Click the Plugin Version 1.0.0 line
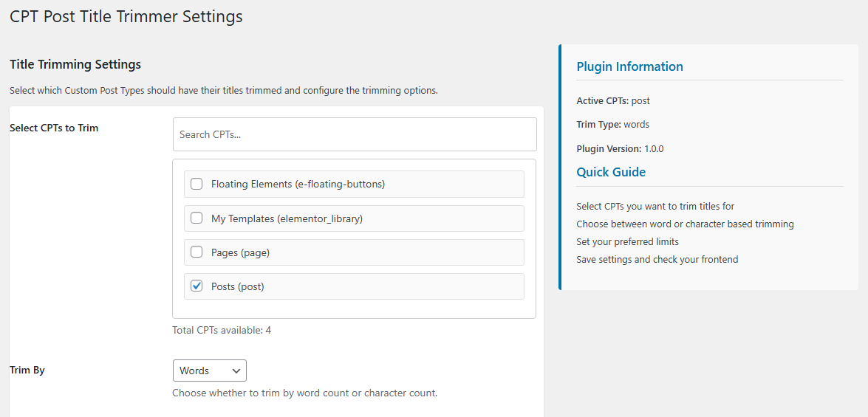868x417 pixels. pyautogui.click(x=620, y=149)
